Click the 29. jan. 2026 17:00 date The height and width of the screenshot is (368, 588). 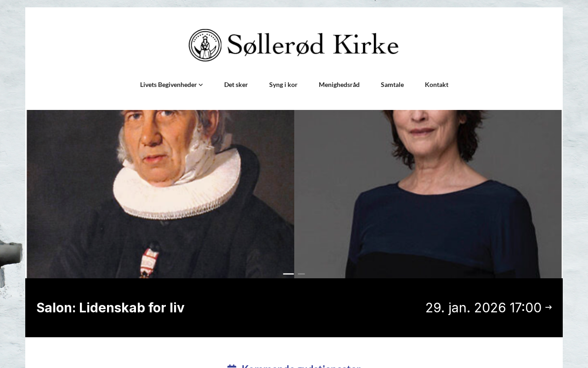483,308
